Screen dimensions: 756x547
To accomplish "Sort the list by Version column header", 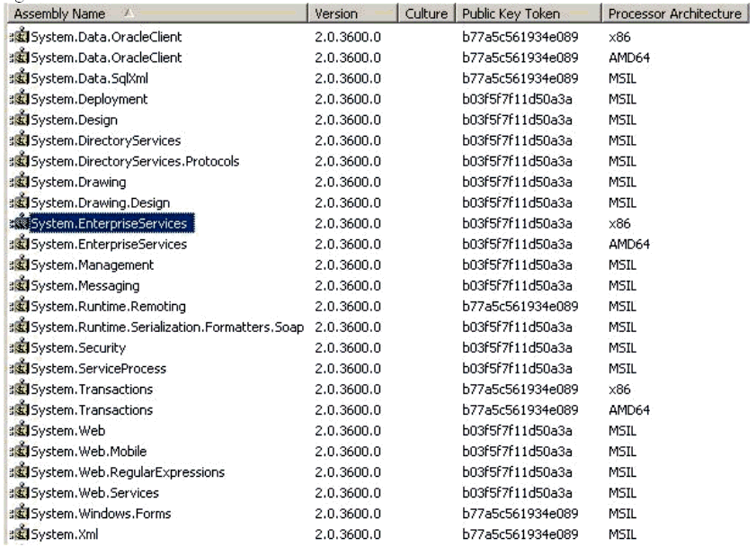I will coord(336,14).
